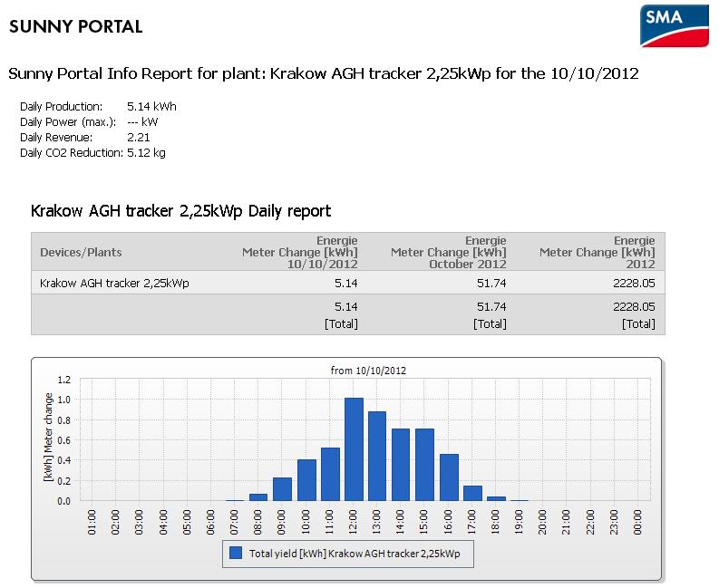
Task: Click the Daily Revenue label
Action: [56, 138]
